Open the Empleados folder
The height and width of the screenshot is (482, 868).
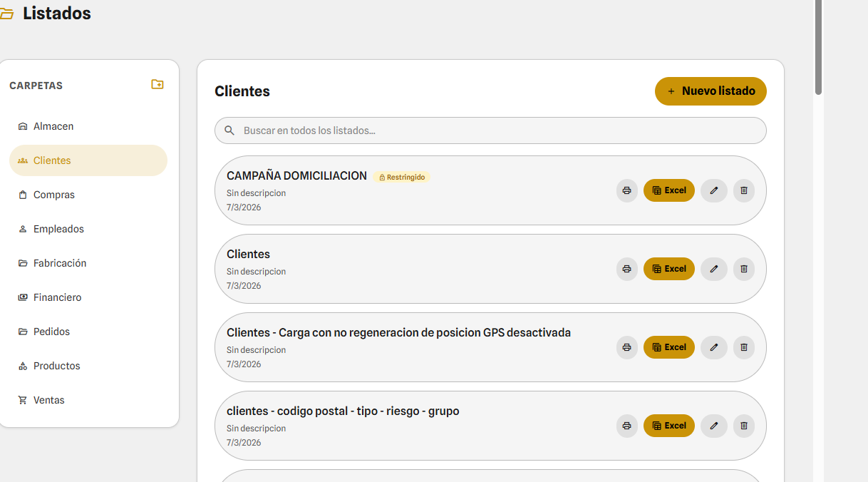(88, 229)
